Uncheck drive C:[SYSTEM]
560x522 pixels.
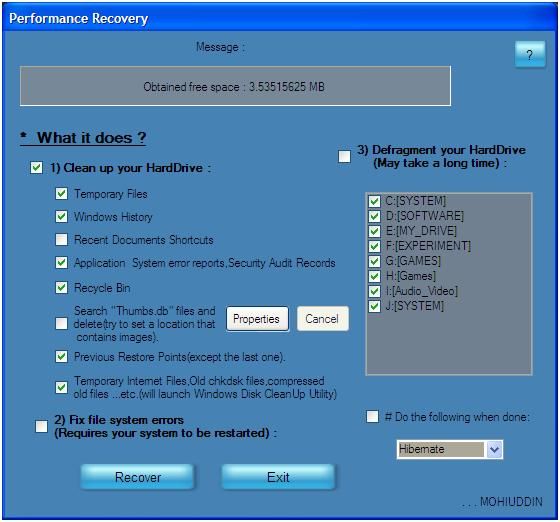click(374, 201)
